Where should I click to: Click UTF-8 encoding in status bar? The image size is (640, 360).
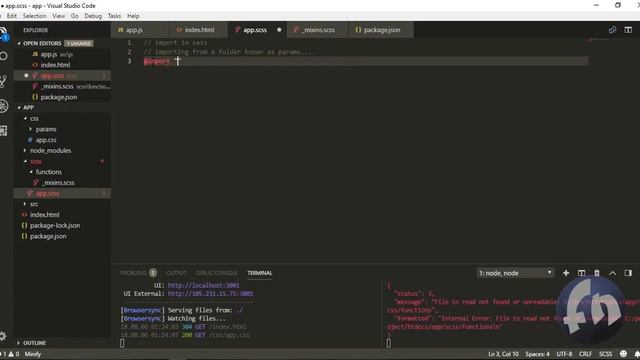tap(564, 354)
